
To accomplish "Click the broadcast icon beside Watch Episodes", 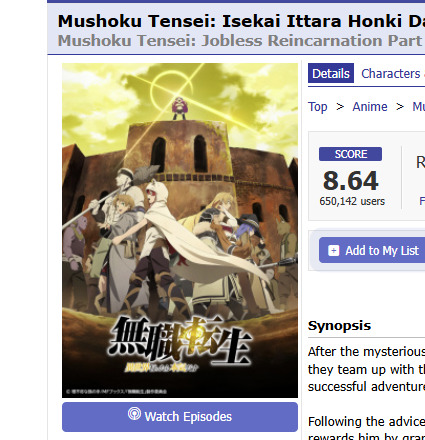I will coord(134,414).
